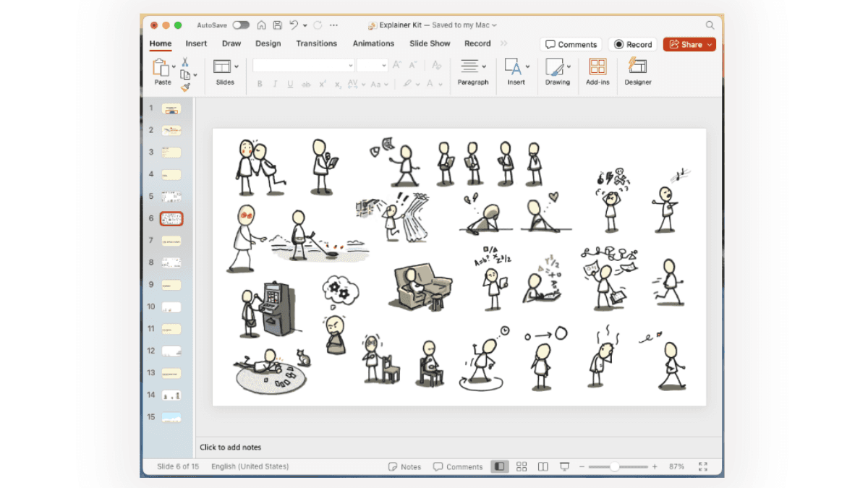Image resolution: width=868 pixels, height=488 pixels.
Task: Select the Format Painter icon
Action: coord(186,88)
